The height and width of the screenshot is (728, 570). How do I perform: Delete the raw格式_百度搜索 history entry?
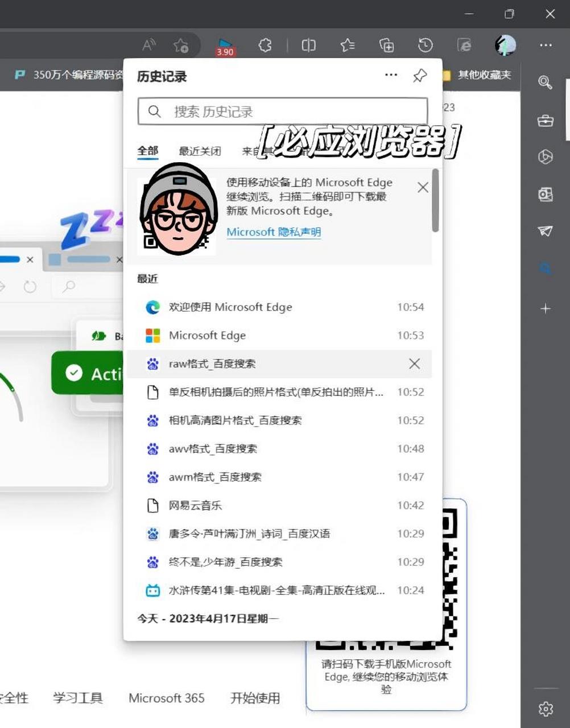click(x=415, y=363)
